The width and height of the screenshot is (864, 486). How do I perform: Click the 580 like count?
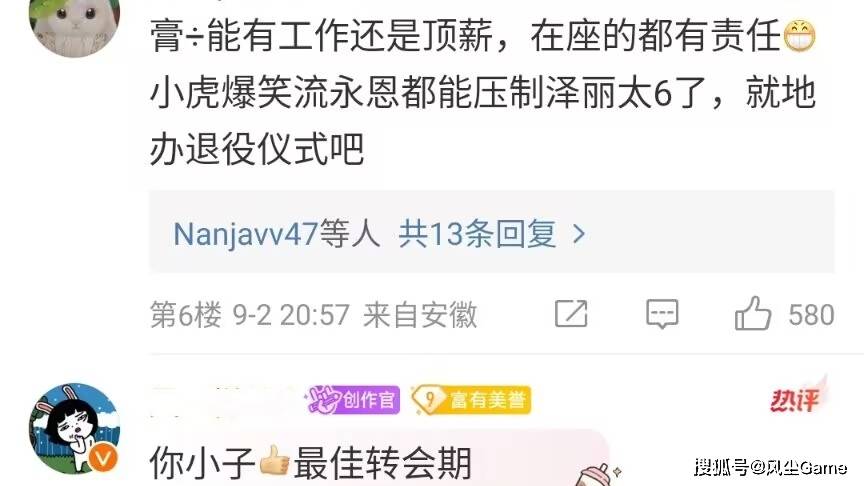(811, 315)
